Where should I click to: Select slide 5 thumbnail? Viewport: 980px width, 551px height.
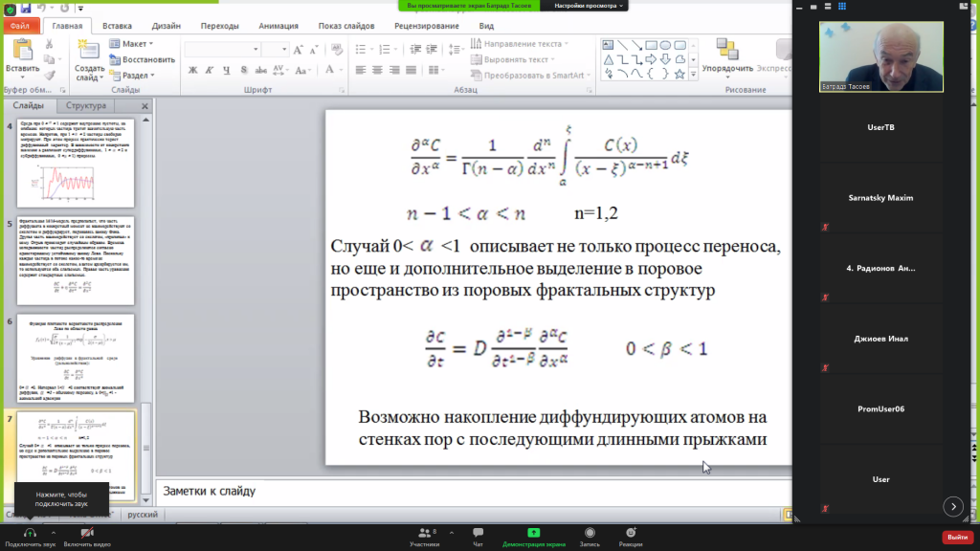pyautogui.click(x=75, y=260)
